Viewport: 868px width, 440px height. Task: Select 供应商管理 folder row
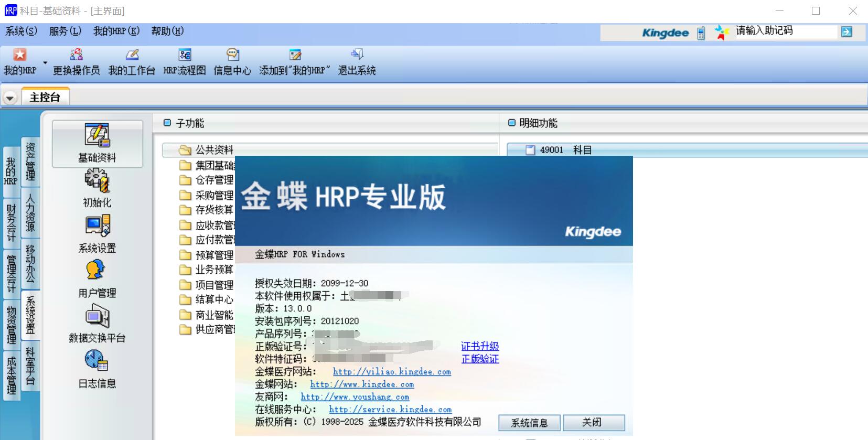click(x=207, y=329)
